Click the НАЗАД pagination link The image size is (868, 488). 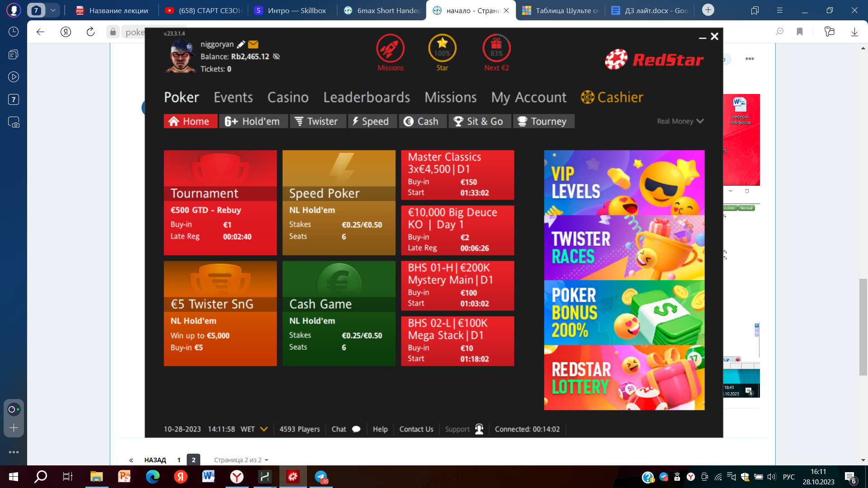(155, 460)
